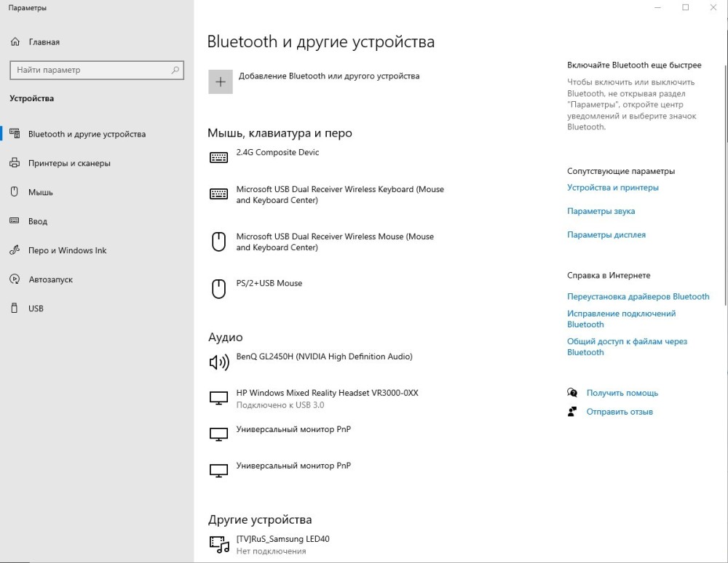Viewport: 728px width, 563px height.
Task: Click the Получить помощь chat icon
Action: click(x=572, y=393)
